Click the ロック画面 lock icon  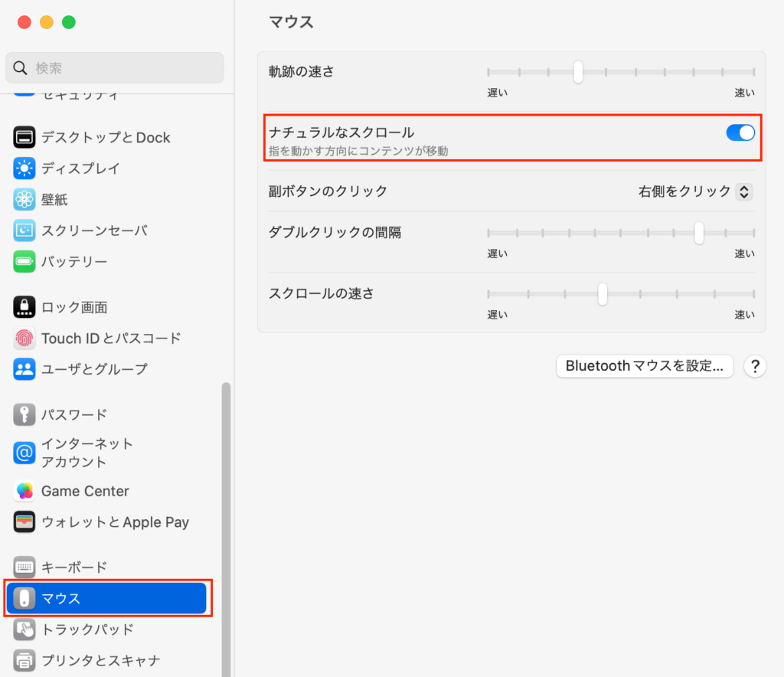(x=24, y=307)
